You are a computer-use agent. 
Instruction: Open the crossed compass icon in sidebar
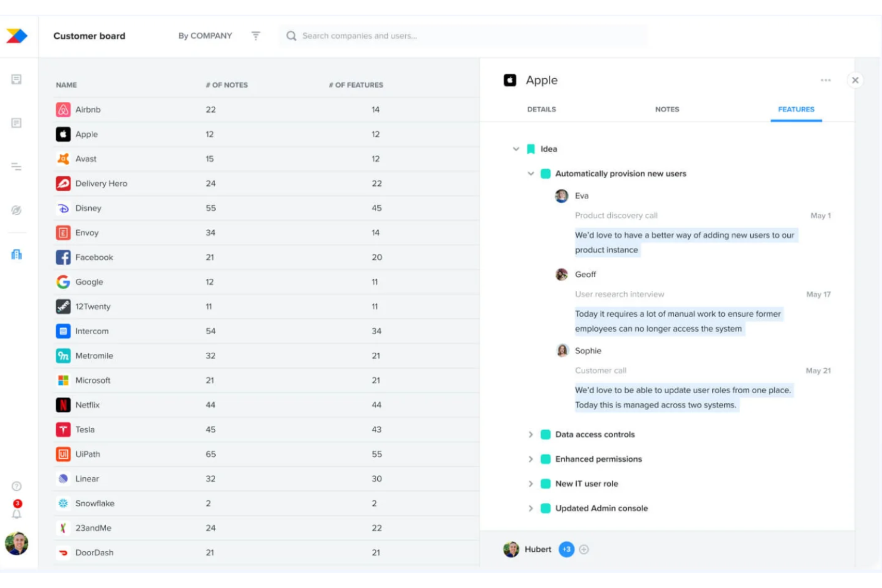(x=17, y=210)
